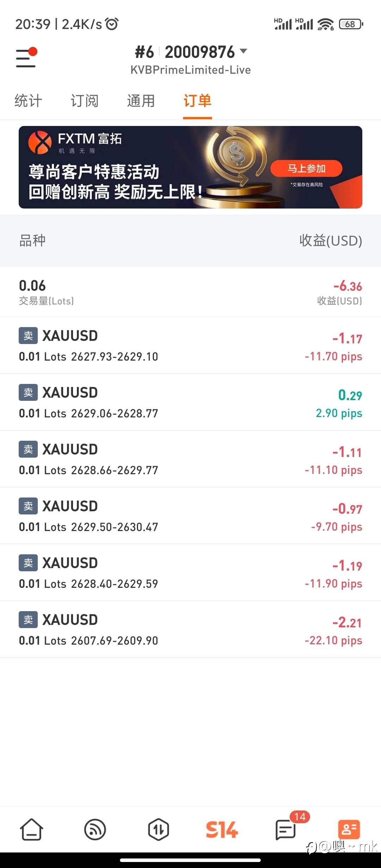Tap the trade arrows hexagon icon
Image resolution: width=381 pixels, height=868 pixels.
tap(158, 829)
